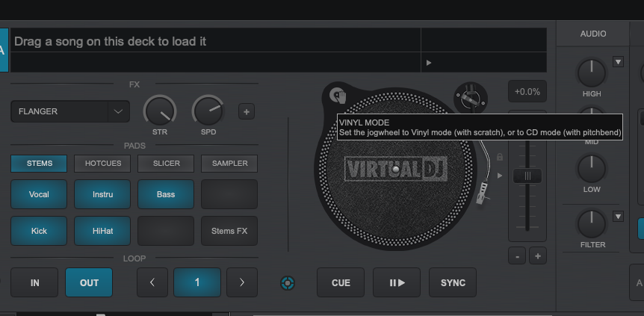Click the play arrow in the deck info bar

pyautogui.click(x=429, y=63)
